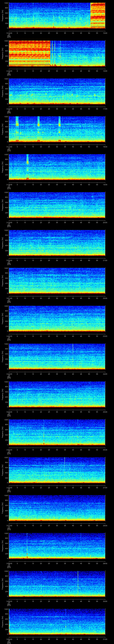
Task: Select the spectrogram panel starting at 3:16:00
Action: [57, 91]
